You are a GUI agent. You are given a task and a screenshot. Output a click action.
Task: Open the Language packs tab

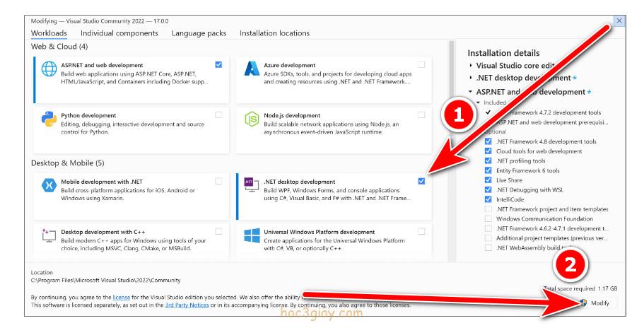coord(199,33)
